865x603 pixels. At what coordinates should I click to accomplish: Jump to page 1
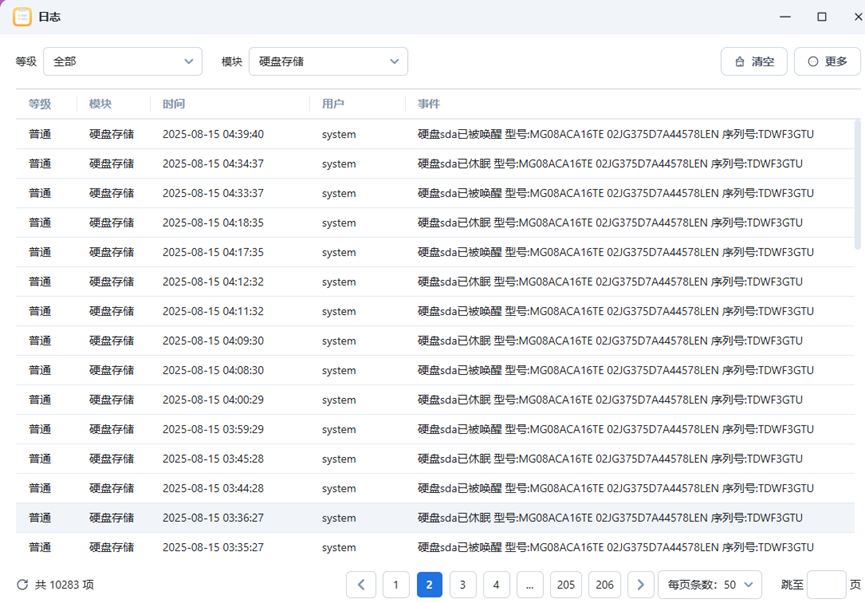pyautogui.click(x=396, y=584)
